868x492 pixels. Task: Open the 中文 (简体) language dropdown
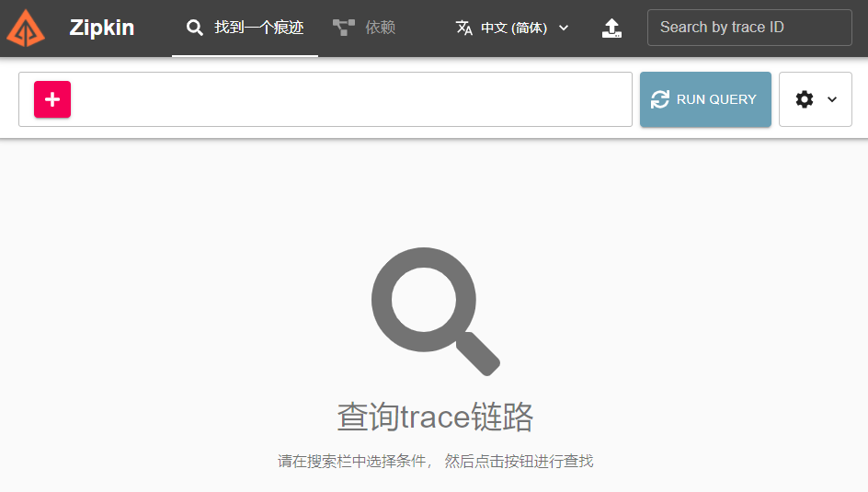click(513, 28)
